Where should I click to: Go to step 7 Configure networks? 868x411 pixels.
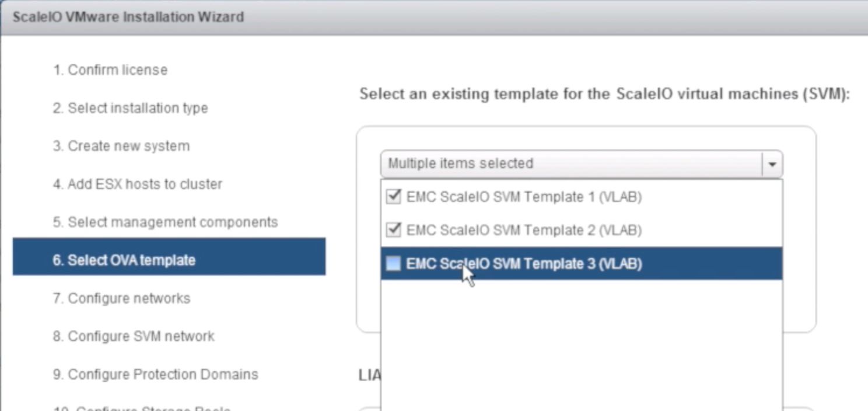(x=122, y=298)
